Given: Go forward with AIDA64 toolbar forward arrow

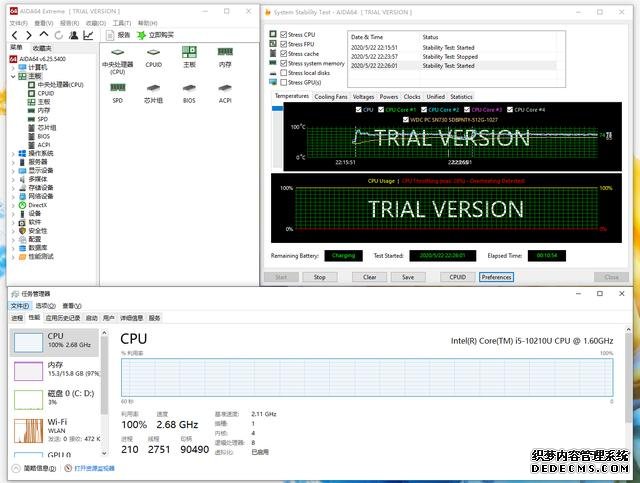Looking at the screenshot, I should point(29,36).
